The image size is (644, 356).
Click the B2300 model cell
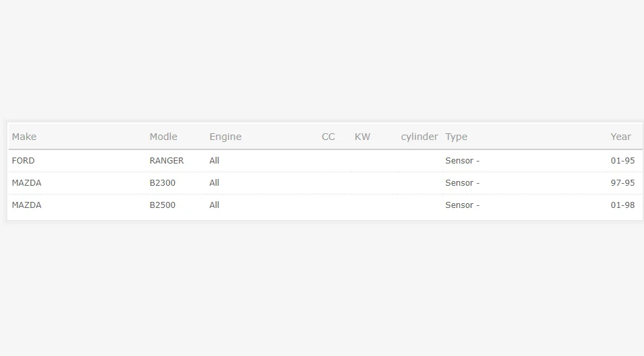point(162,183)
